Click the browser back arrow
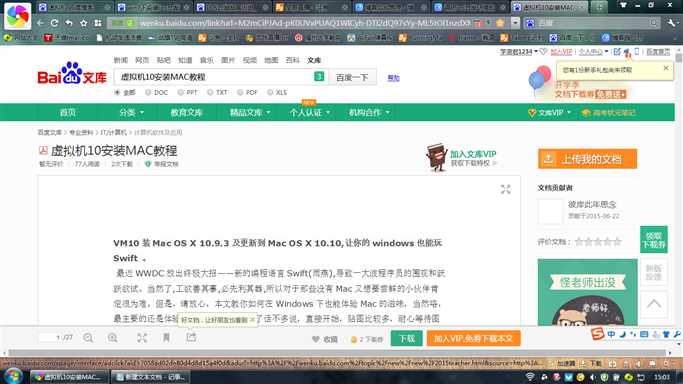Image resolution: width=683 pixels, height=384 pixels. point(40,23)
